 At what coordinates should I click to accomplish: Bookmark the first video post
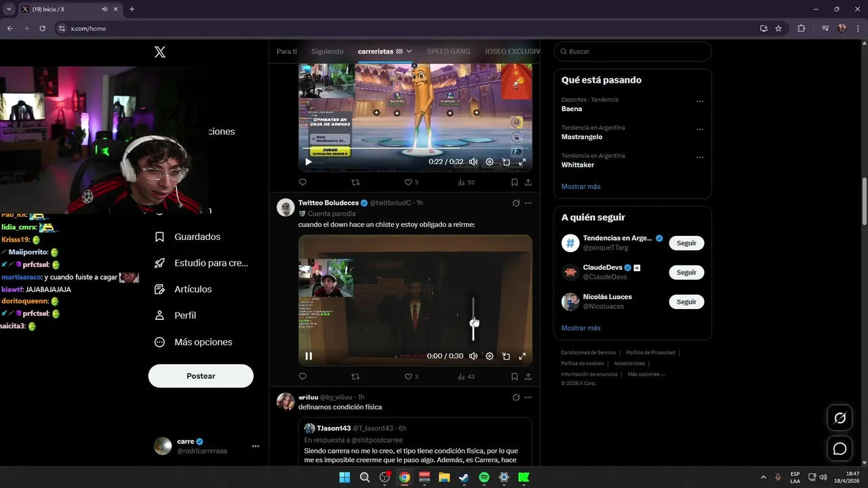pyautogui.click(x=515, y=182)
